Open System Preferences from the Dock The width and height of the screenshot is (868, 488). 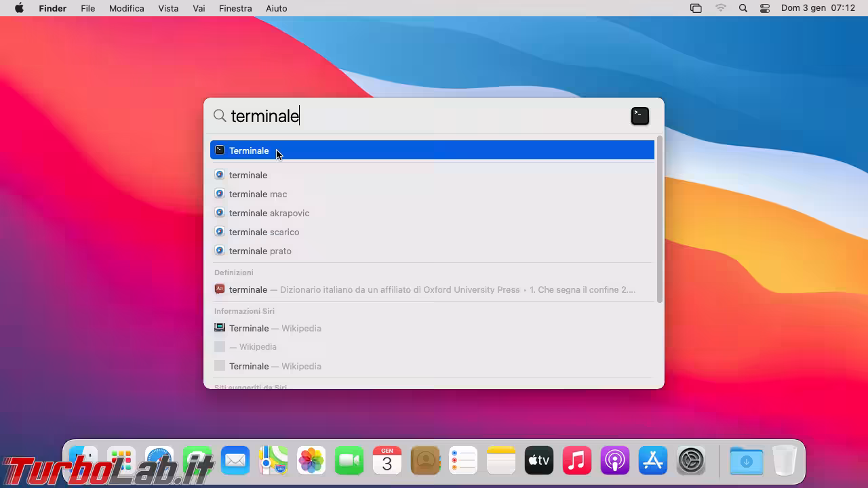pos(691,461)
